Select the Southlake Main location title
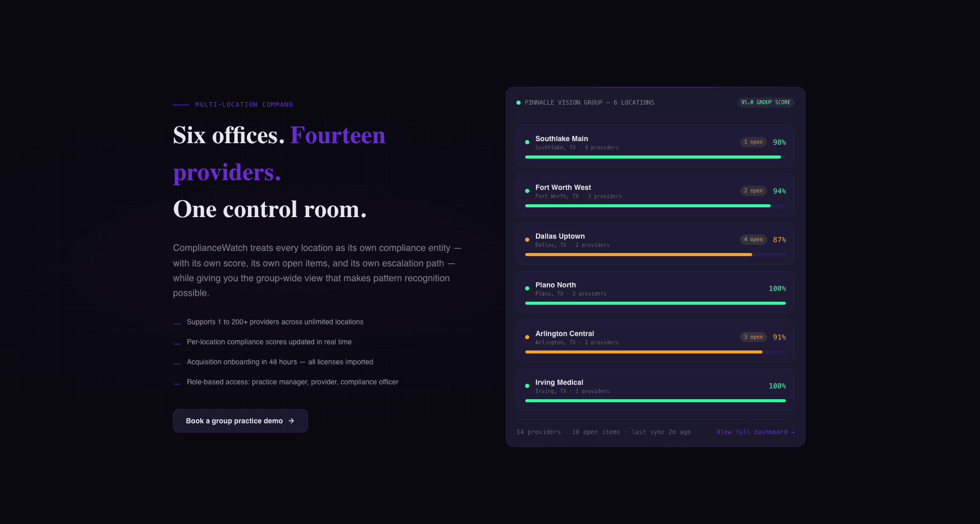The width and height of the screenshot is (980, 524). coord(562,139)
